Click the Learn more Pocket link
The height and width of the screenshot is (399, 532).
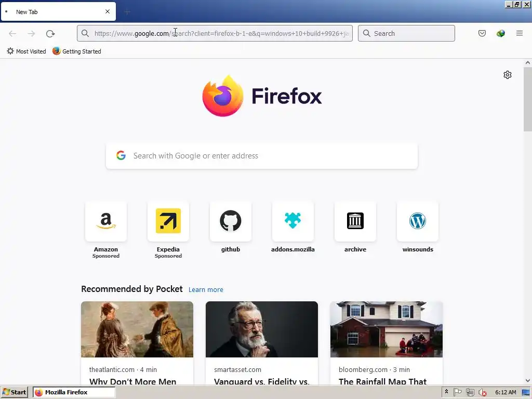pos(206,290)
